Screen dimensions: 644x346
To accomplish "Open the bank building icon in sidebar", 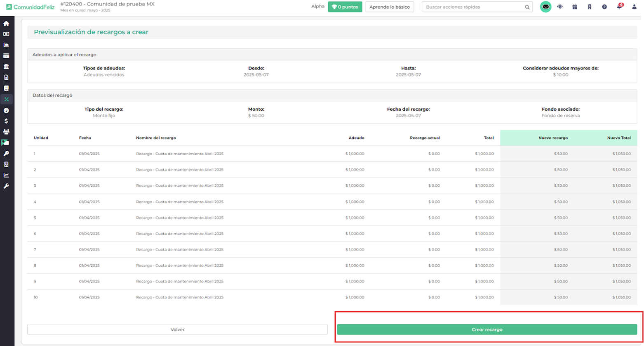I will 6,66.
